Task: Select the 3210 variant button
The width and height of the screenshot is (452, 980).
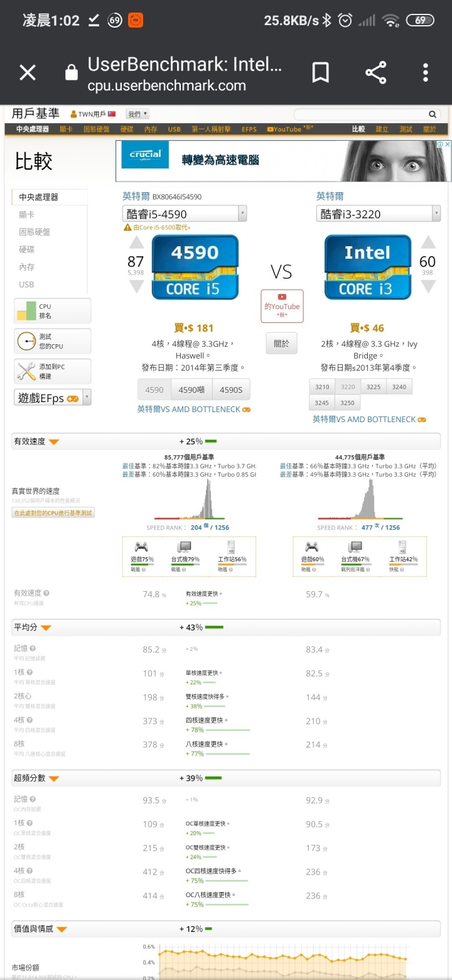Action: click(322, 387)
